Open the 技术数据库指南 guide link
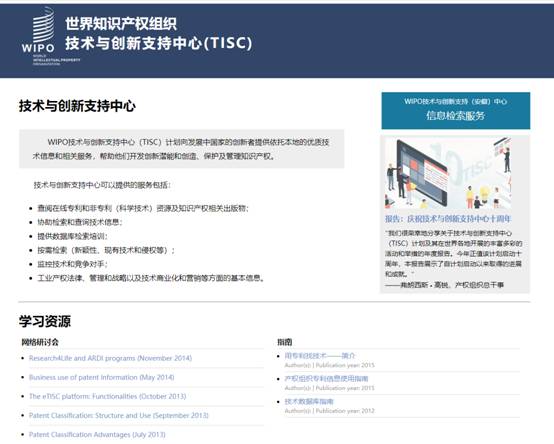Viewport: 554px width, 444px height. pyautogui.click(x=309, y=402)
